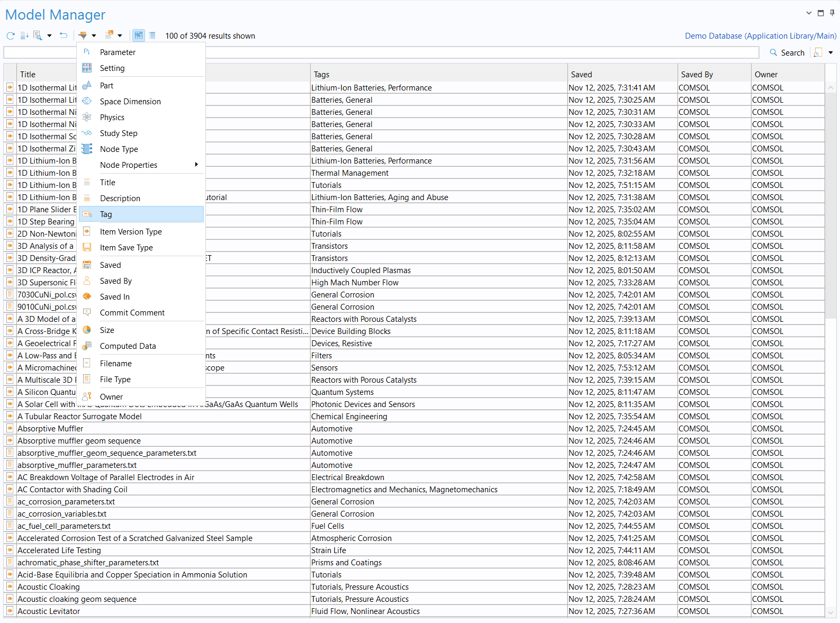Viewport: 840px width, 623px height.
Task: Click the Search button
Action: [787, 53]
